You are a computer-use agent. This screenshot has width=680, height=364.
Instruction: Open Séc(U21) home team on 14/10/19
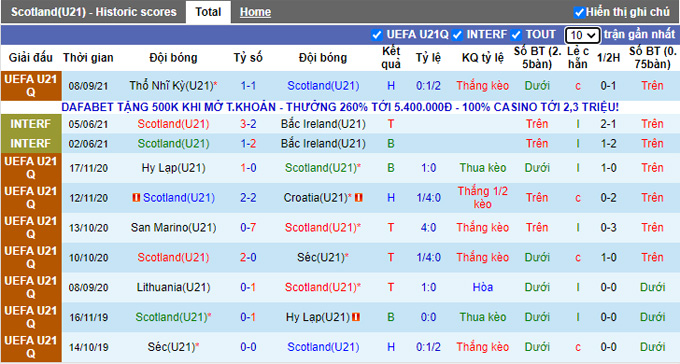click(x=171, y=348)
